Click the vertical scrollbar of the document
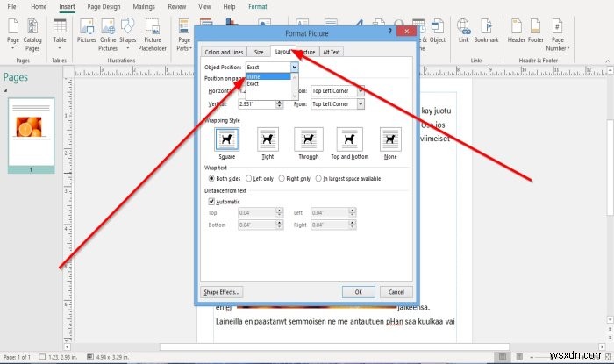Viewport: 614px width, 364px height. coord(610,168)
